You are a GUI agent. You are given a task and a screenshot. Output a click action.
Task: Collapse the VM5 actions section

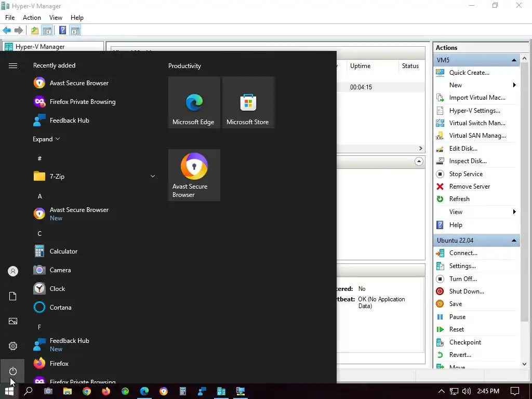(x=514, y=60)
